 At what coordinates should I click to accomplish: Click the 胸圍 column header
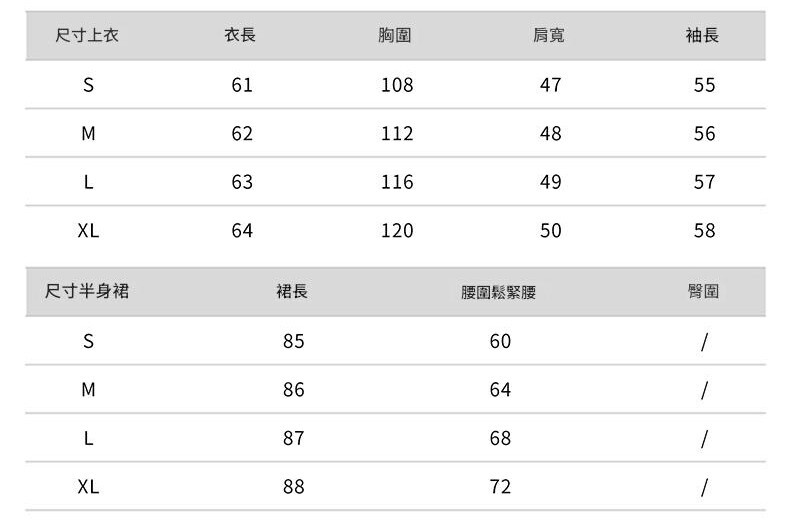[396, 36]
